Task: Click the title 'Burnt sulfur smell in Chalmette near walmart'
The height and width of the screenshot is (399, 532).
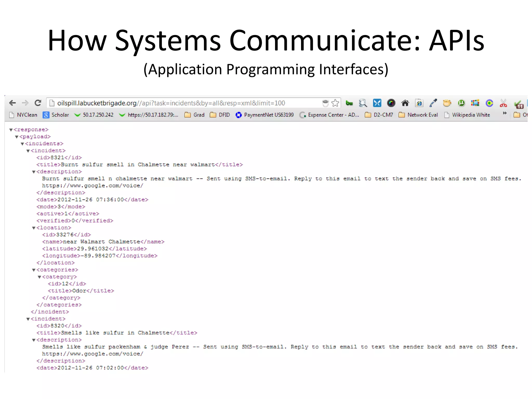Action: tap(138, 164)
